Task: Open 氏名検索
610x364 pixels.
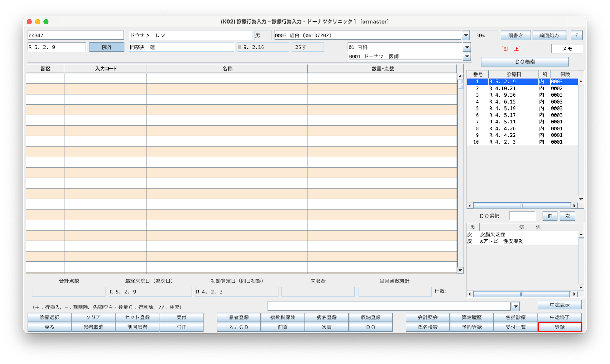Action: 428,327
